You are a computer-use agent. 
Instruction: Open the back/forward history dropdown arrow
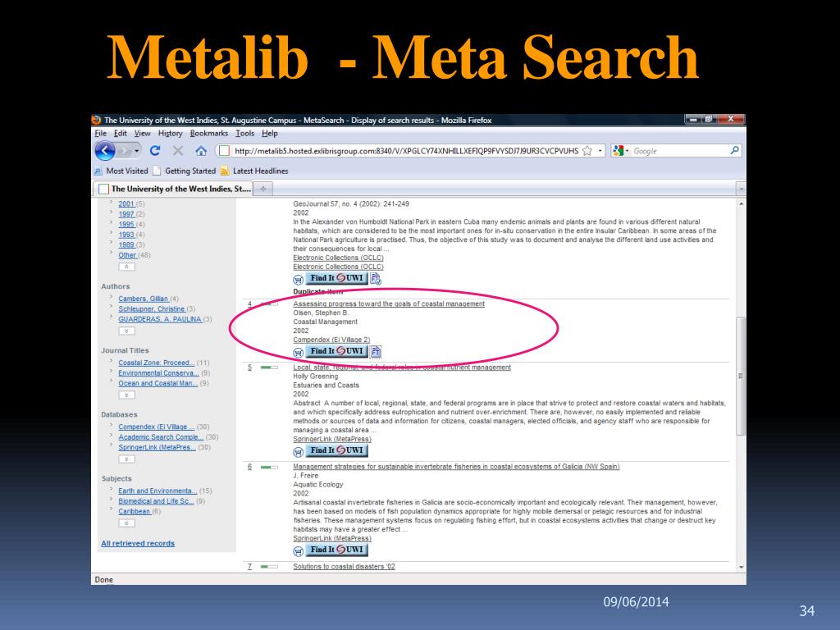pos(137,151)
